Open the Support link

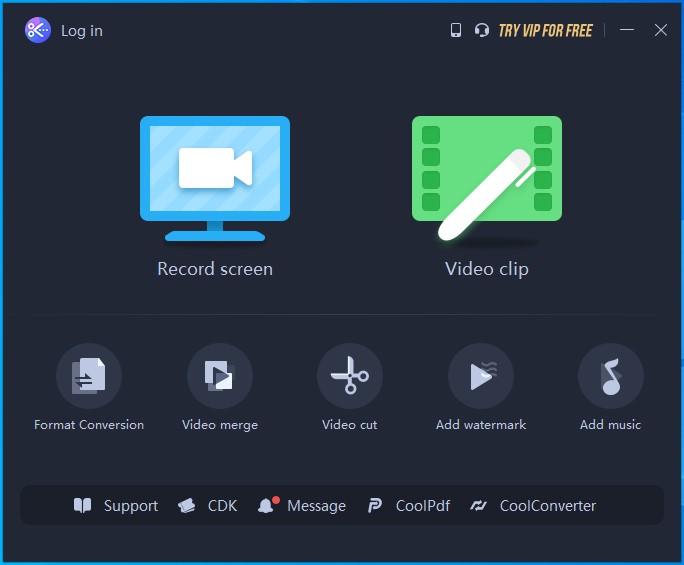coord(131,506)
